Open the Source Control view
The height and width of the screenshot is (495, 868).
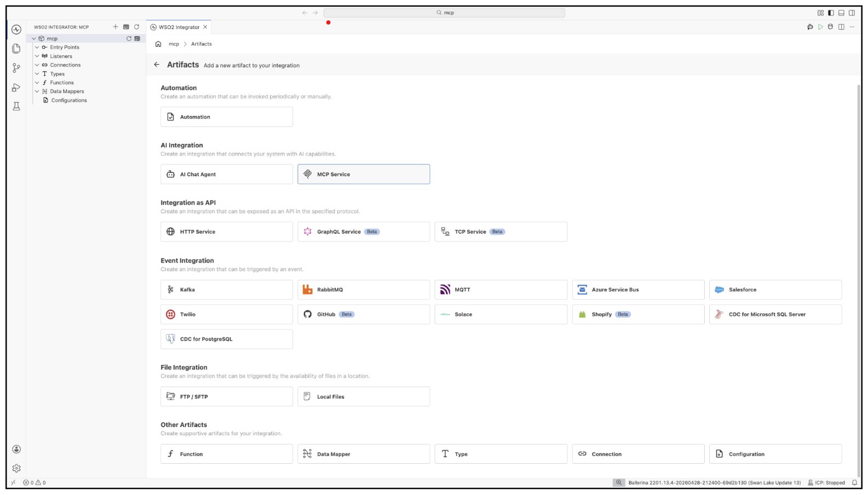[x=16, y=68]
